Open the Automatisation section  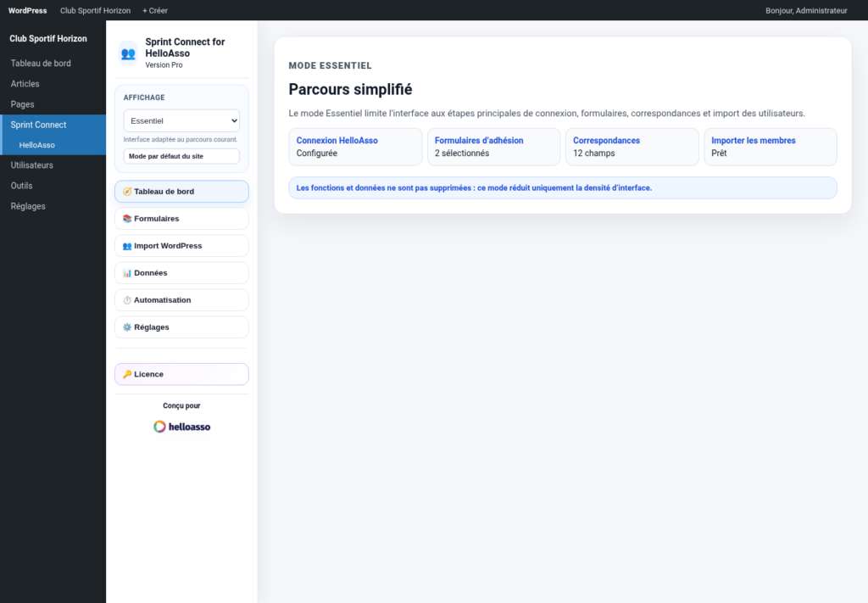181,300
